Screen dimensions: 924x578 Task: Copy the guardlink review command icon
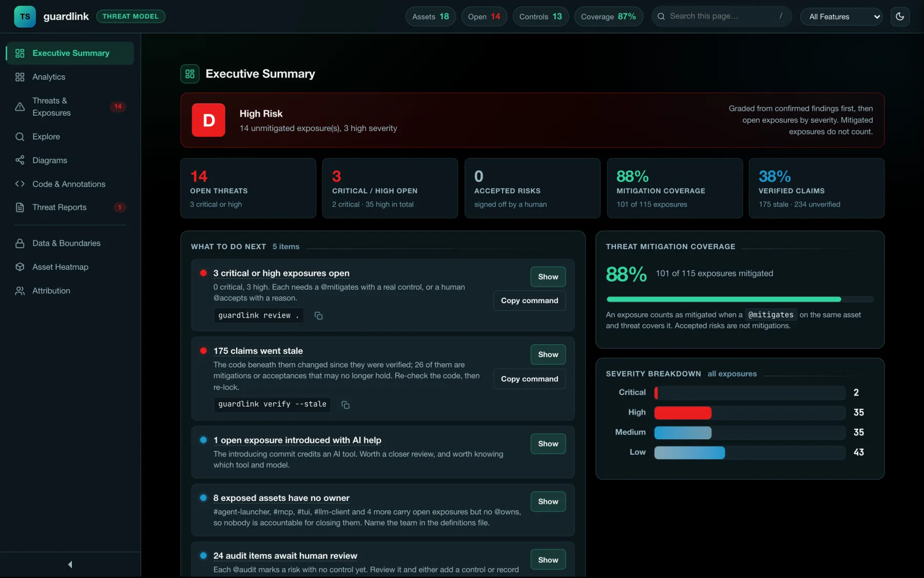318,315
